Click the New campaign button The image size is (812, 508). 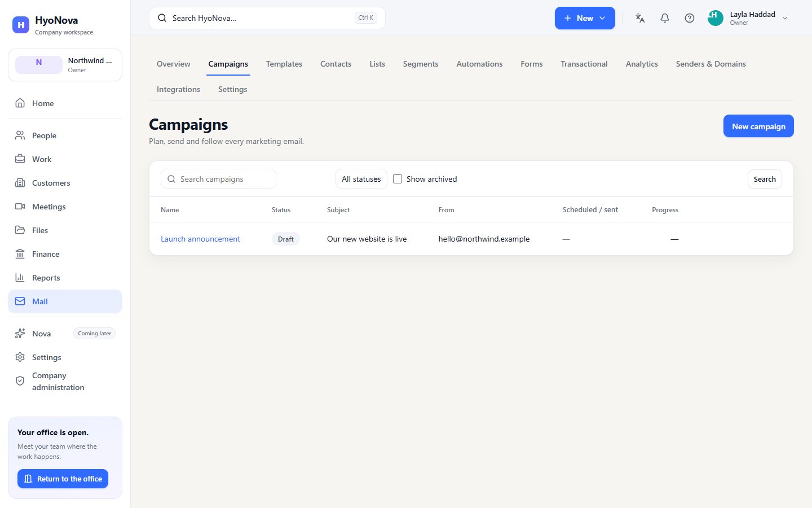(758, 126)
